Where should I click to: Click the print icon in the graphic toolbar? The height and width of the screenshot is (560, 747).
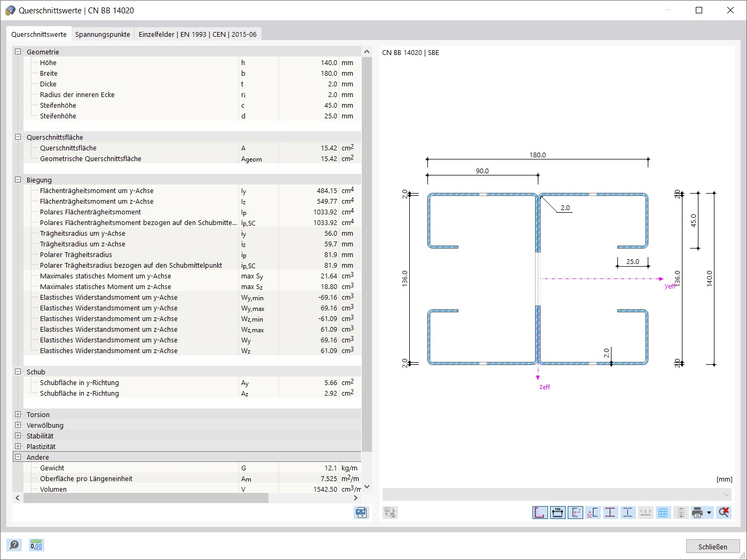(x=697, y=513)
